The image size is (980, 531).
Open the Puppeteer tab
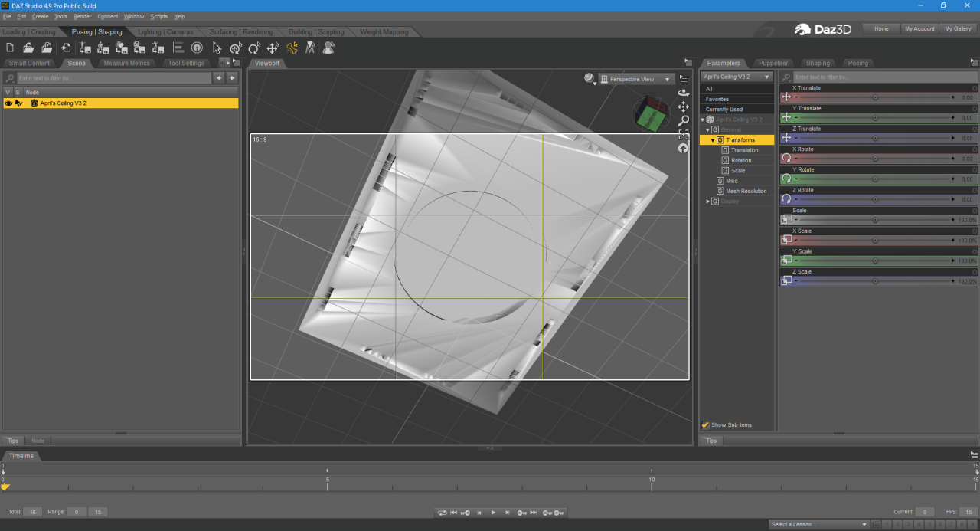773,63
